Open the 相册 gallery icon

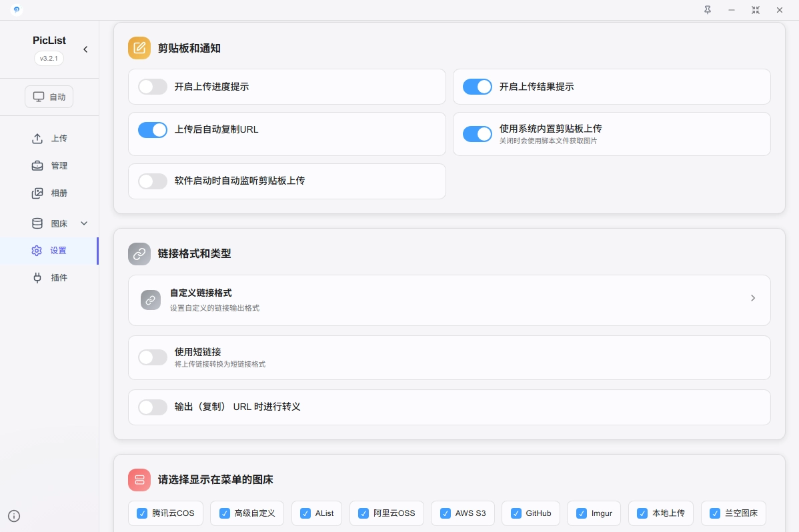pos(37,193)
